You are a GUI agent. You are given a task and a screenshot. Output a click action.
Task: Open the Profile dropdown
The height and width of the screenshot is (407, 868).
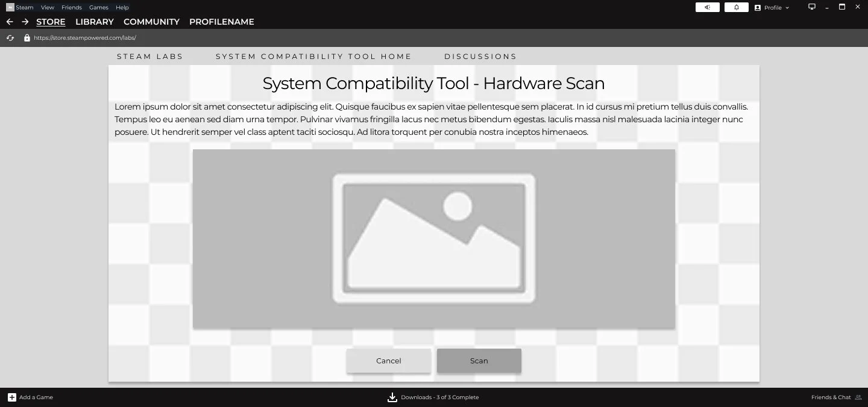pos(772,7)
